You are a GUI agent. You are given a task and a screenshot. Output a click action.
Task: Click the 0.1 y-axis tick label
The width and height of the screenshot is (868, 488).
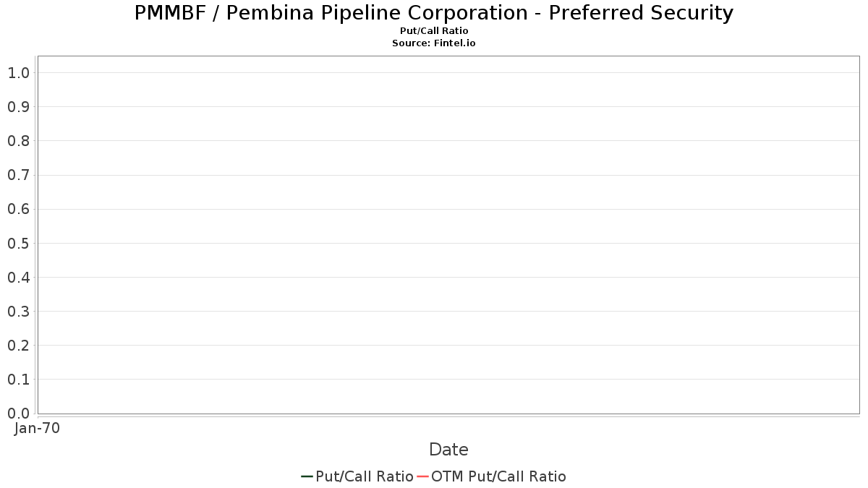[18, 380]
